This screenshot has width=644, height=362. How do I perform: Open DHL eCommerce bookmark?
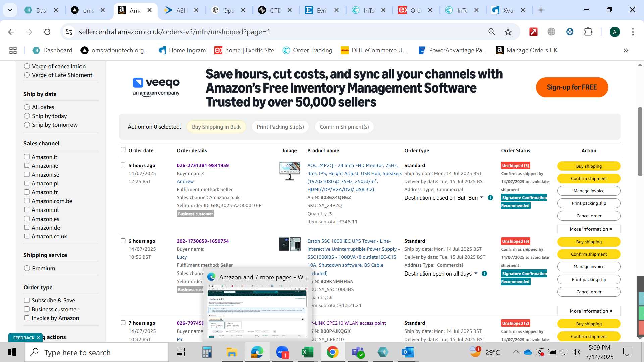click(x=374, y=50)
